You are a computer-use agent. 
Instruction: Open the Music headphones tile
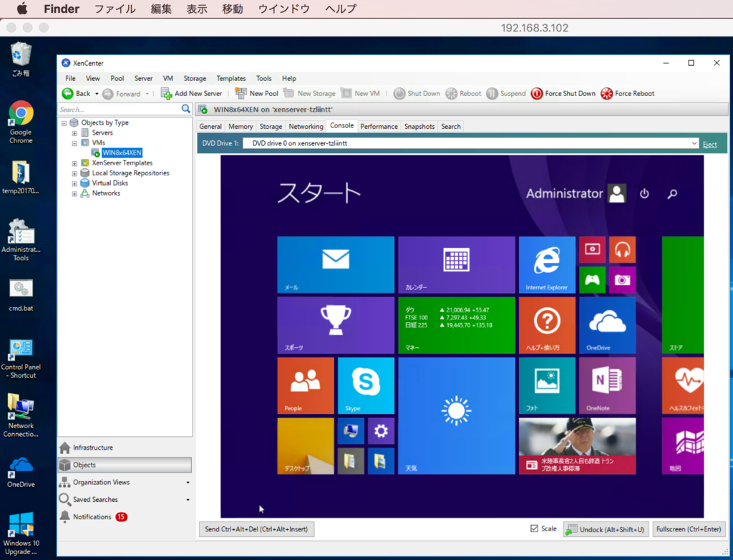[x=622, y=250]
